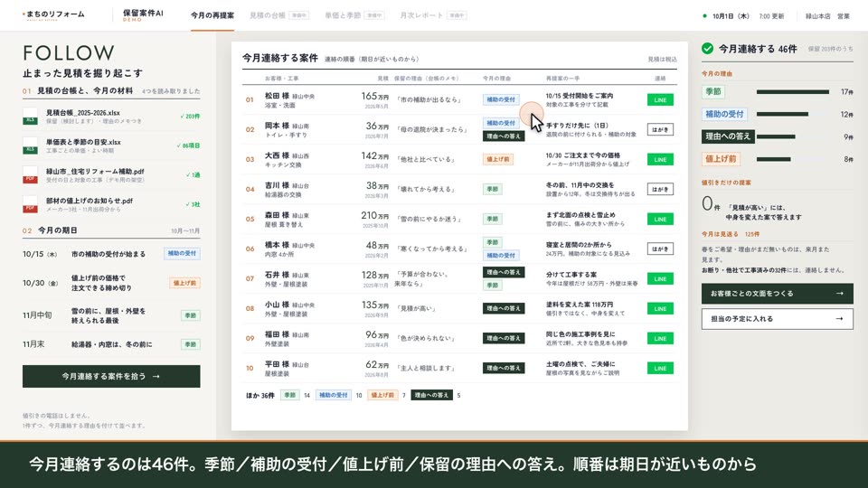Select the 緑山市_住宅リフォーム補助.pdf icon

pyautogui.click(x=30, y=174)
